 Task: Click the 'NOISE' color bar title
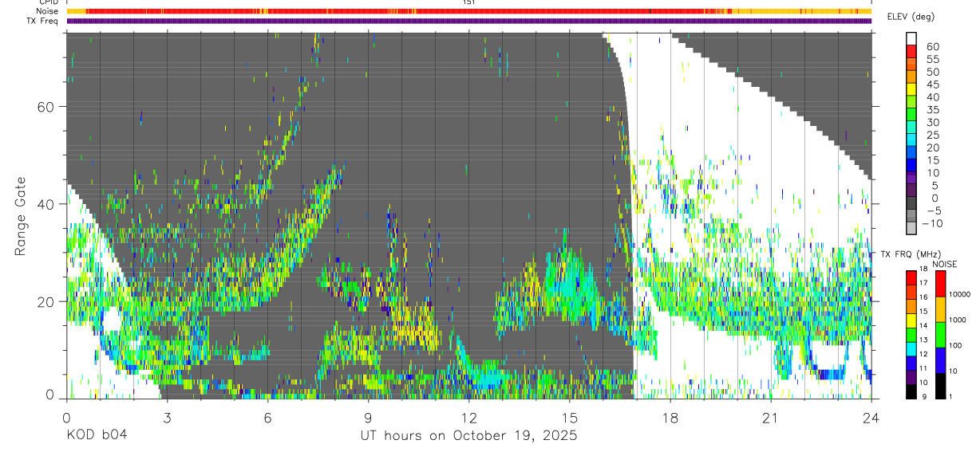click(945, 264)
